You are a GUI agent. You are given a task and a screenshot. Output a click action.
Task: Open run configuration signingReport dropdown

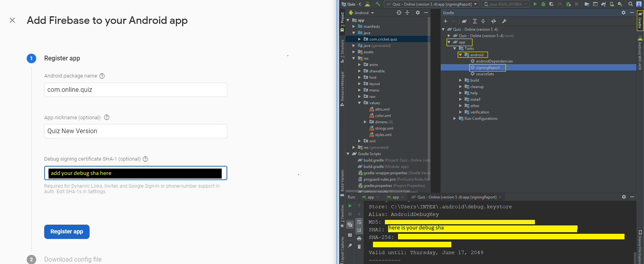coord(431,4)
